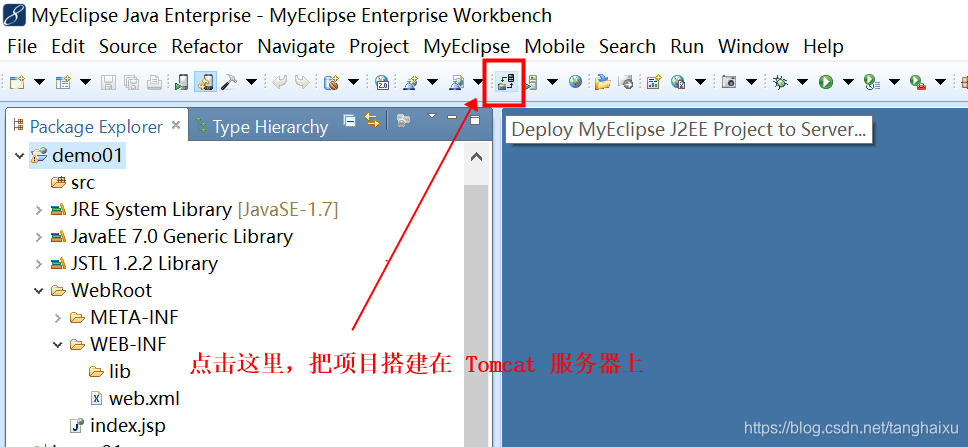Screen dimensions: 968x447
Task: Click the pyramid-with-globe toolbar icon
Action: point(457,81)
